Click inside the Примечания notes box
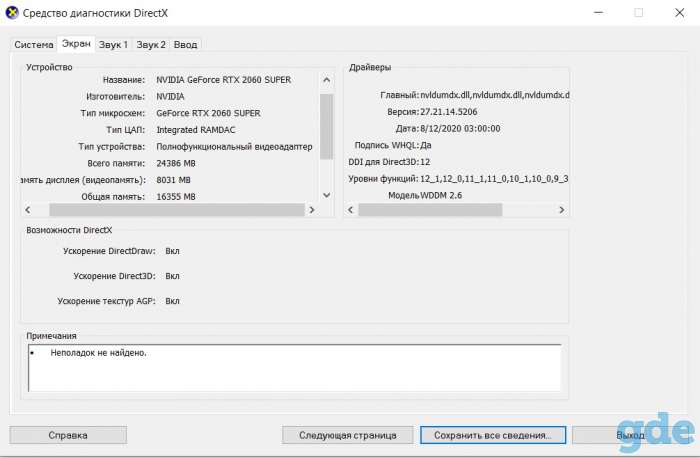700x458 pixels. click(295, 368)
